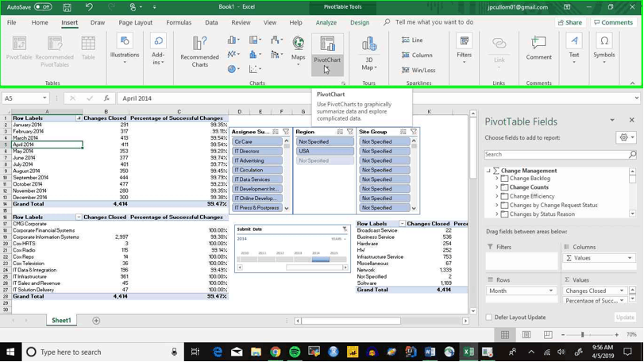
Task: Insert a Column sparkline
Action: coord(417,55)
